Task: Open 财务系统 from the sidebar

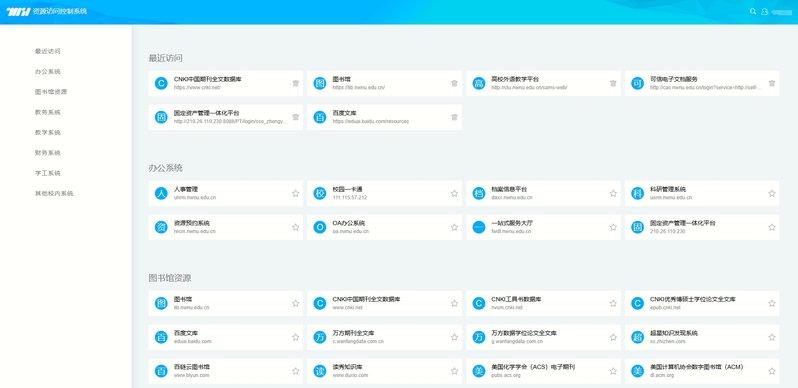Action: (x=48, y=153)
